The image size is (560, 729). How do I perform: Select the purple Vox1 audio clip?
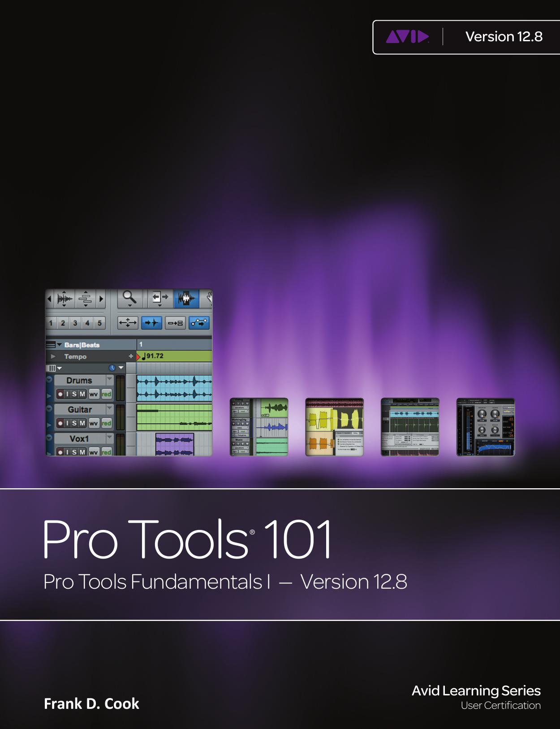coord(175,445)
